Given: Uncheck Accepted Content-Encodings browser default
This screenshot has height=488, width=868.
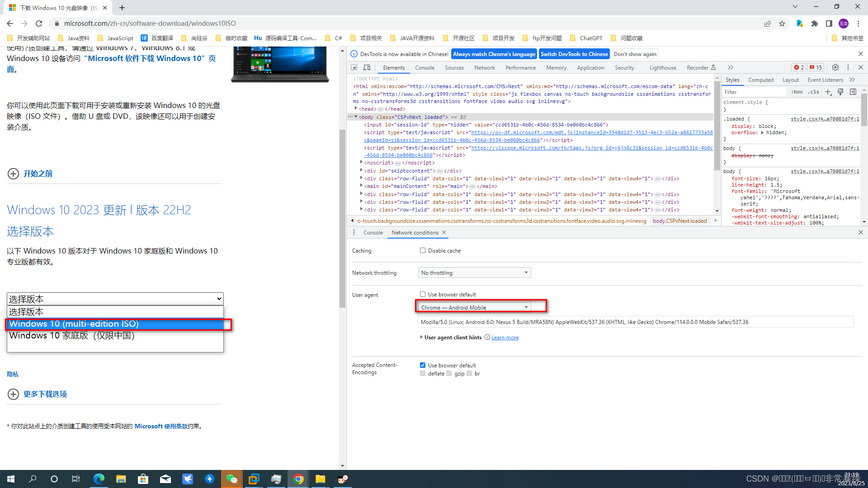Looking at the screenshot, I should (x=423, y=365).
